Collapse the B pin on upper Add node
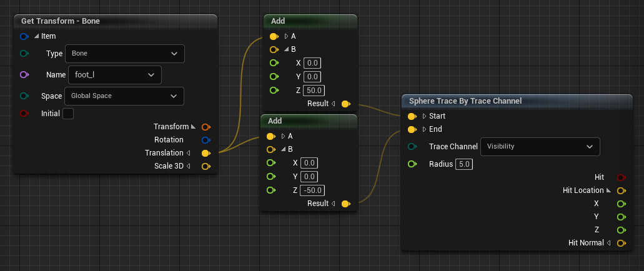Screen dimensions: 644x271 click(x=286, y=50)
